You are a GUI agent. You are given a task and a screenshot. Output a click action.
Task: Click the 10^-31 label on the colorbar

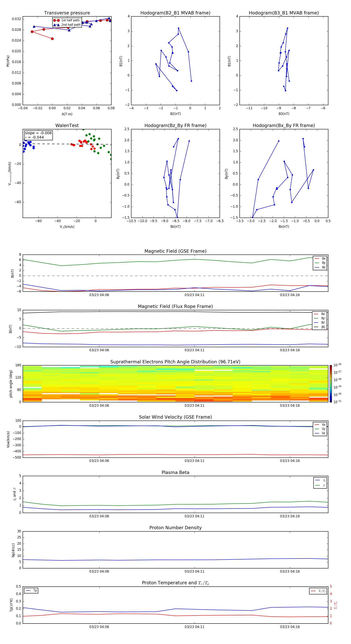[x=337, y=402]
